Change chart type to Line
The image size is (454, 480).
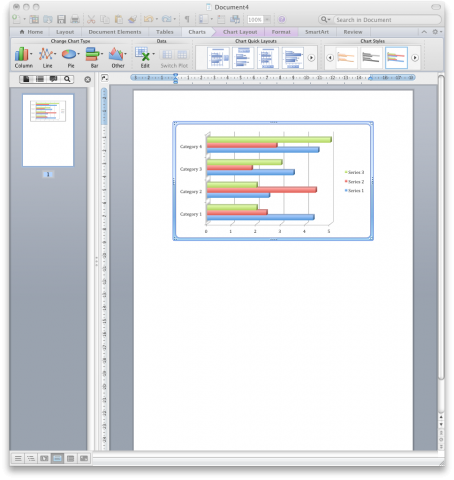pos(46,57)
